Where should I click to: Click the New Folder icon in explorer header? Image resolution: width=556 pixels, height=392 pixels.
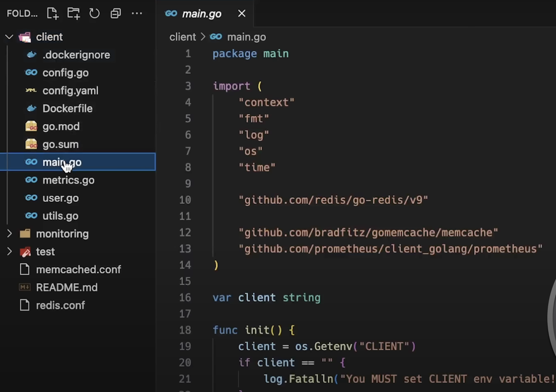74,13
